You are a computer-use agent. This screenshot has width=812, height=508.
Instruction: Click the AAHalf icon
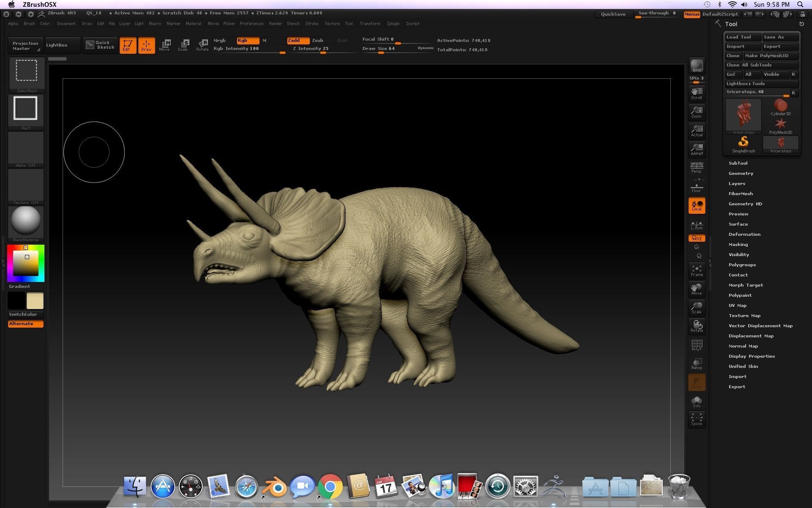697,149
